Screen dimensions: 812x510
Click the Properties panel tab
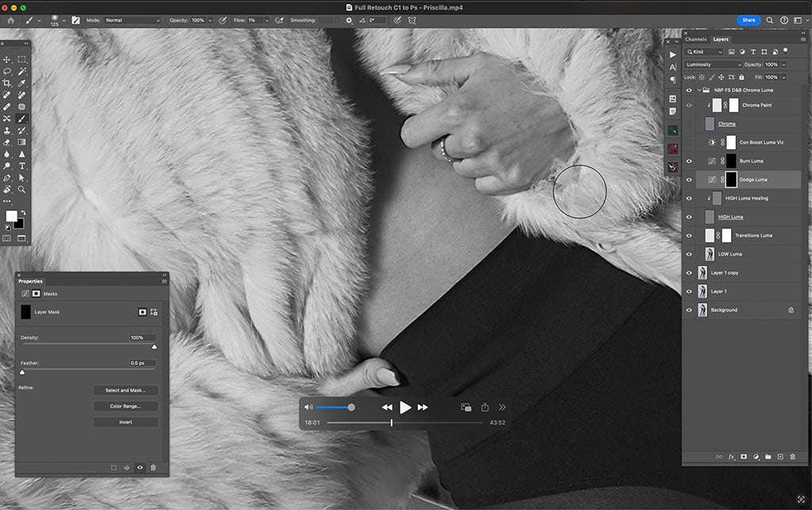(30, 281)
